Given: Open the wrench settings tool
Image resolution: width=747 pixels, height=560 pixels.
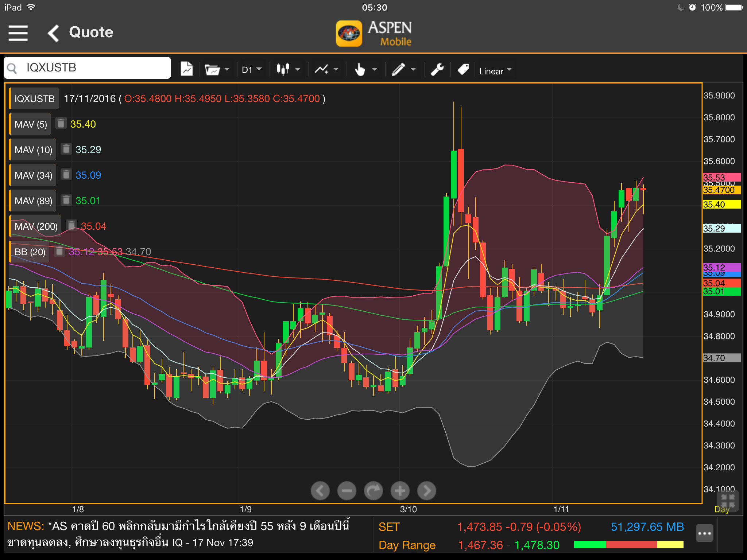Looking at the screenshot, I should [437, 69].
